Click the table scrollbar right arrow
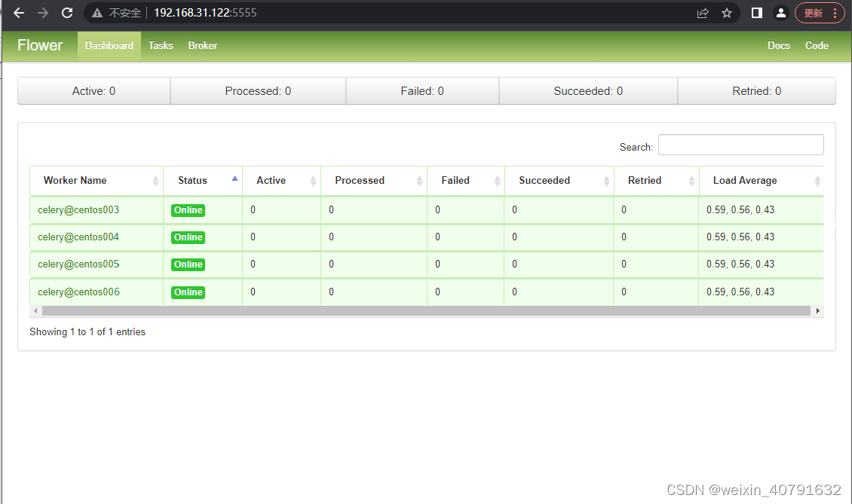 (818, 310)
